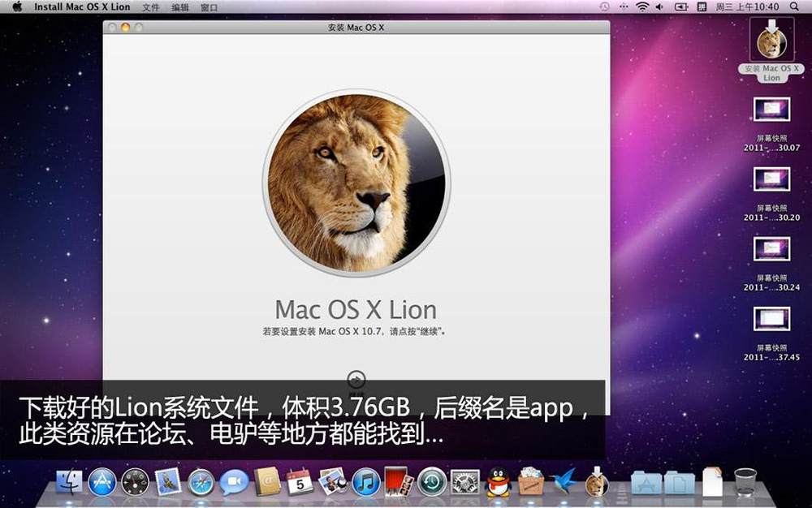The height and width of the screenshot is (508, 812).
Task: Open iChat speech bubble icon in Dock
Action: tap(234, 483)
